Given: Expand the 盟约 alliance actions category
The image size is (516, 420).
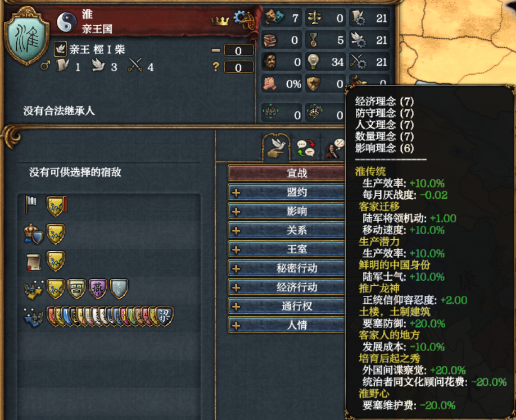Looking at the screenshot, I should tap(287, 192).
